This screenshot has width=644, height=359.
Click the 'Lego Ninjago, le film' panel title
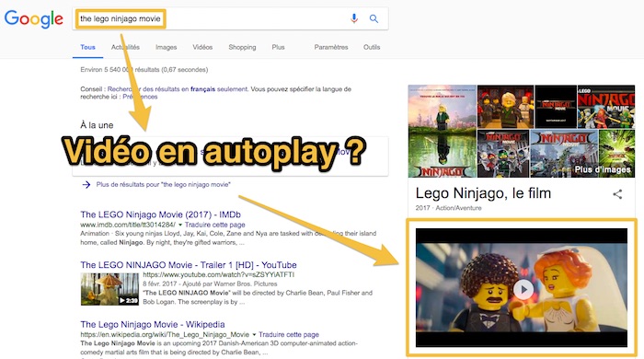[x=483, y=193]
